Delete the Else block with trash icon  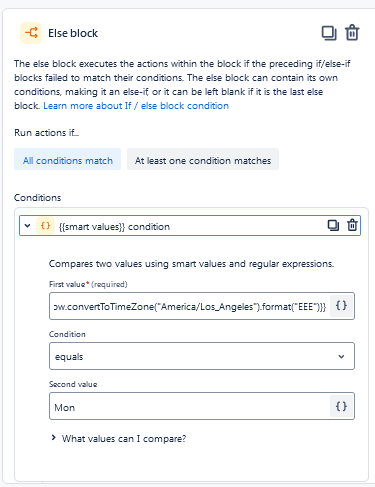click(x=352, y=33)
